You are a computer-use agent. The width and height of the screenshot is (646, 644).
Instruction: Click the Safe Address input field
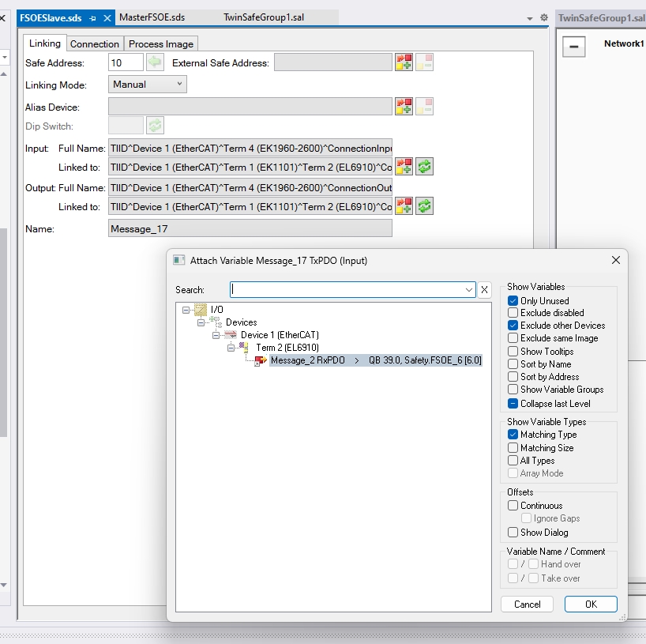coord(125,62)
